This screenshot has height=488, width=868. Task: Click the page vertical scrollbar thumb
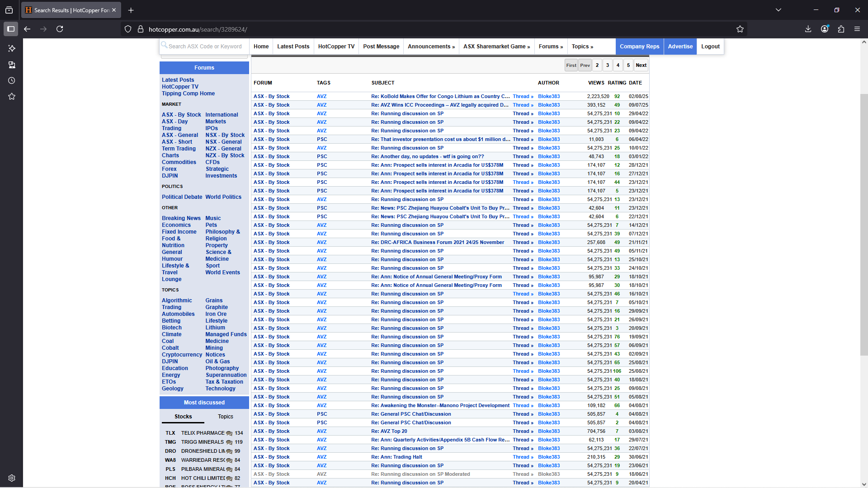click(863, 225)
